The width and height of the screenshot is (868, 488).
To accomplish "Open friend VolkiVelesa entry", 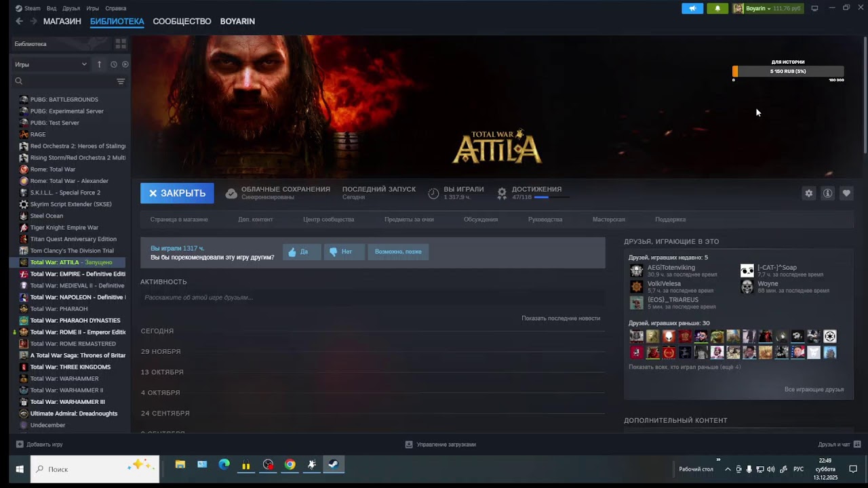I will [673, 287].
